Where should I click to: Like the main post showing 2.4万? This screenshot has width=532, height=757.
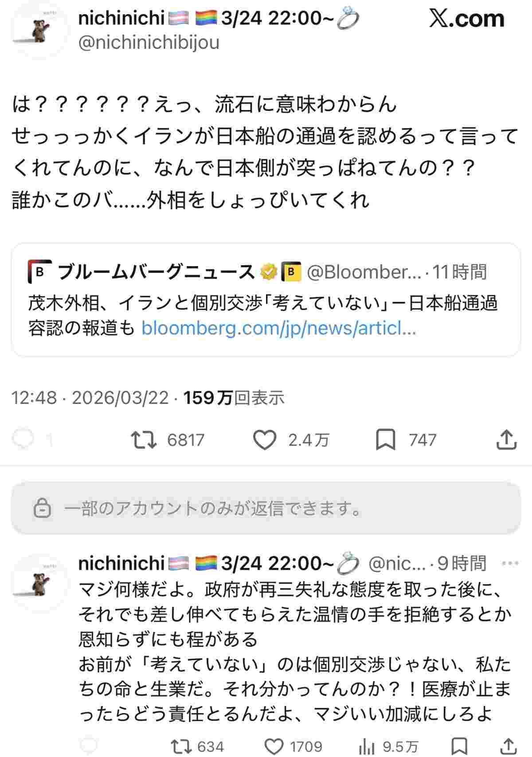[265, 439]
